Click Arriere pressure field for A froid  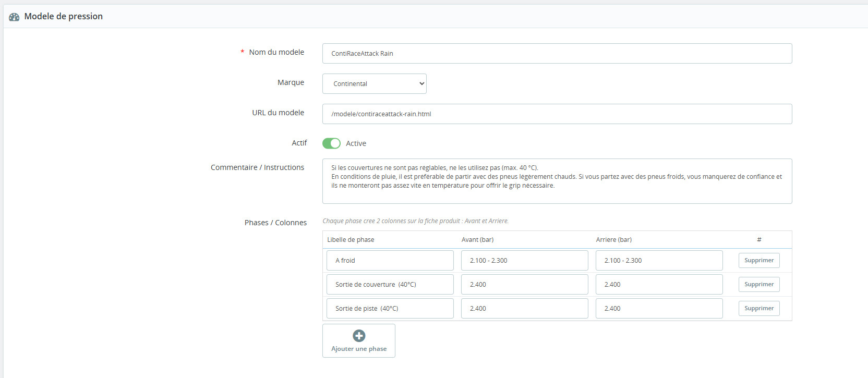pyautogui.click(x=659, y=261)
